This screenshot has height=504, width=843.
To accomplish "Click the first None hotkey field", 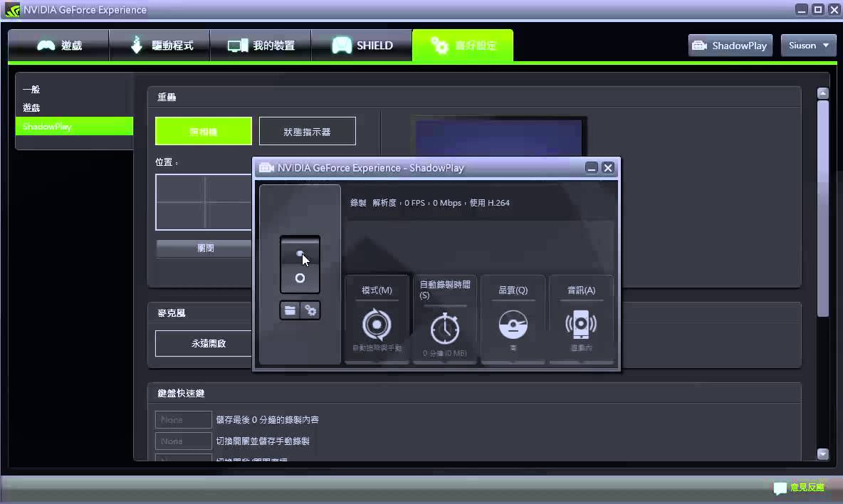I will 183,419.
